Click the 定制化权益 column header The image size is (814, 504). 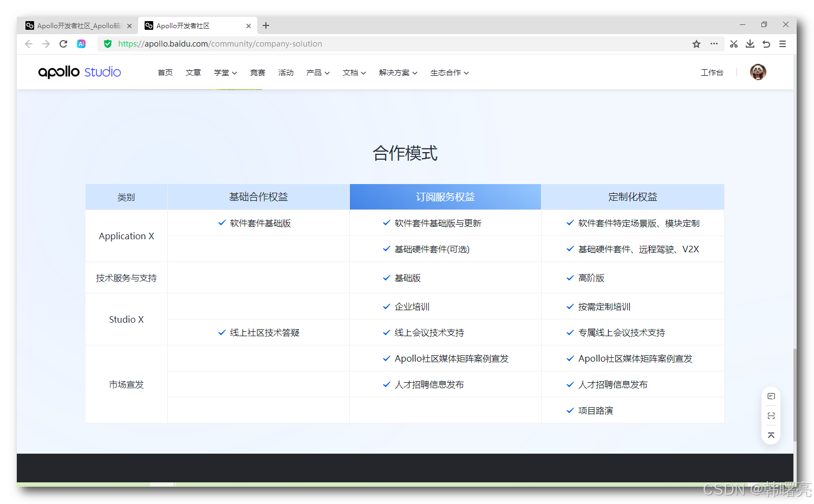coord(633,197)
